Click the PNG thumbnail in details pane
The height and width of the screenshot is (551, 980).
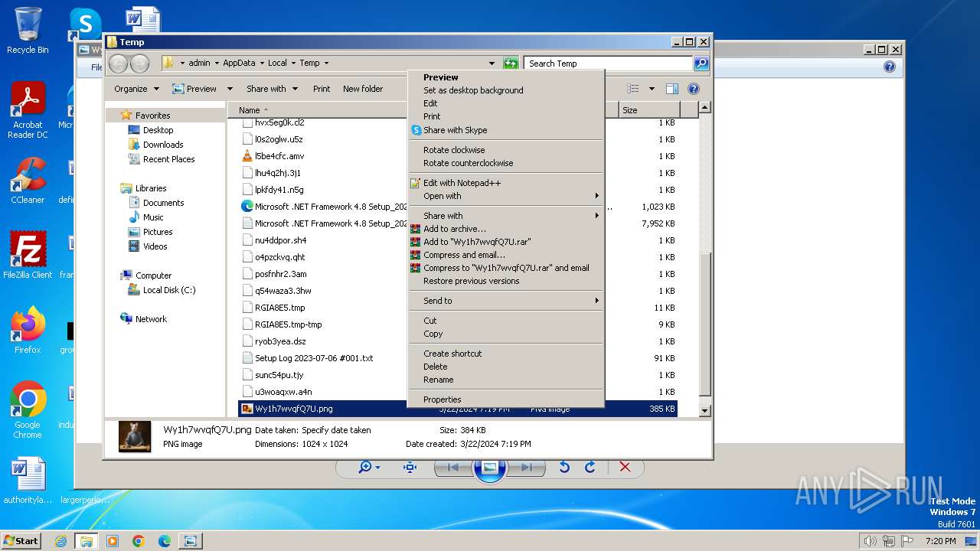(x=135, y=437)
